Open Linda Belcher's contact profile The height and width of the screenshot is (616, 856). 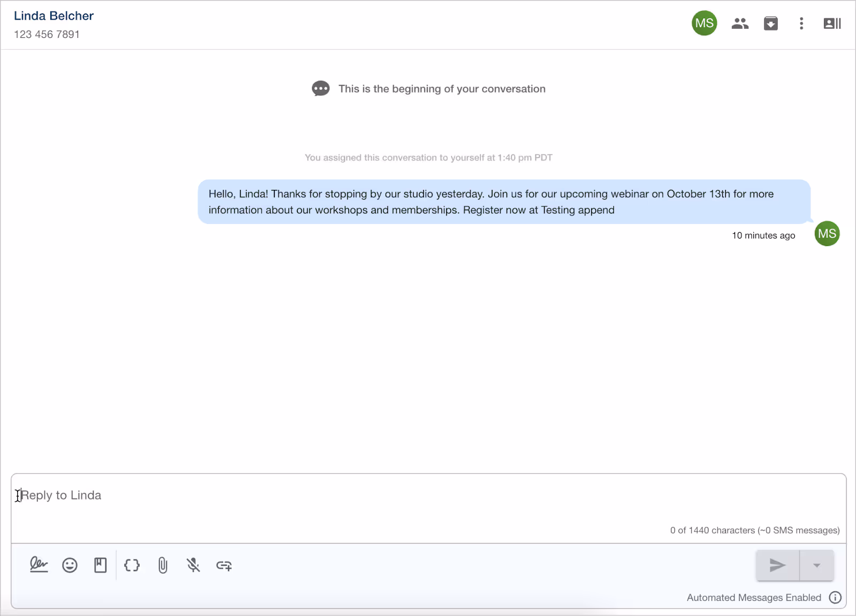coord(53,16)
